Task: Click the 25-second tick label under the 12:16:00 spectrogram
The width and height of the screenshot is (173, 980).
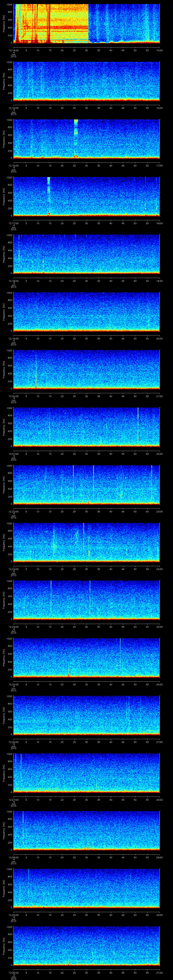Action: tap(75, 166)
